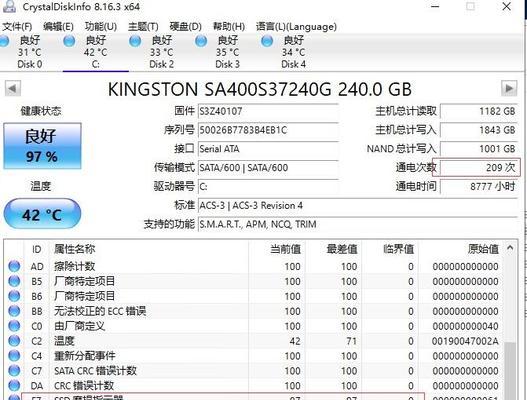Click the blue status orb for C: disk
The image size is (527, 400).
click(x=69, y=41)
